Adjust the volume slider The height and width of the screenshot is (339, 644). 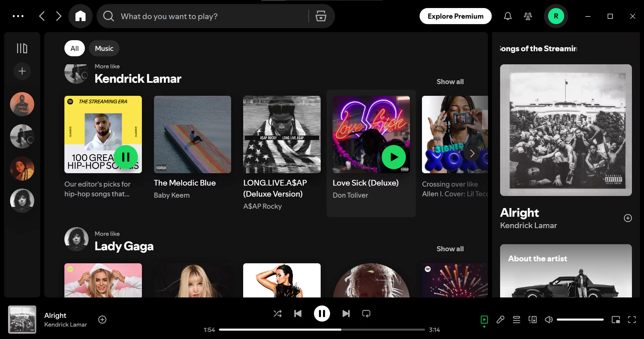coord(580,320)
